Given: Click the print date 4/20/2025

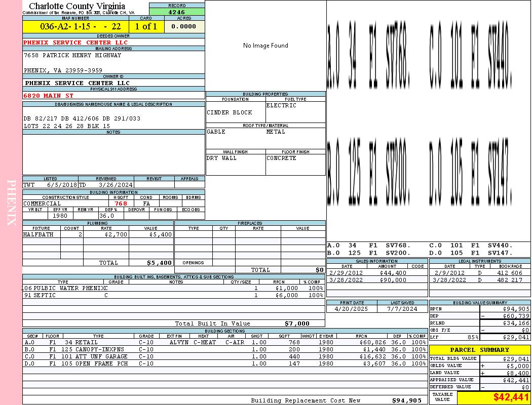Looking at the screenshot, I should (351, 309).
